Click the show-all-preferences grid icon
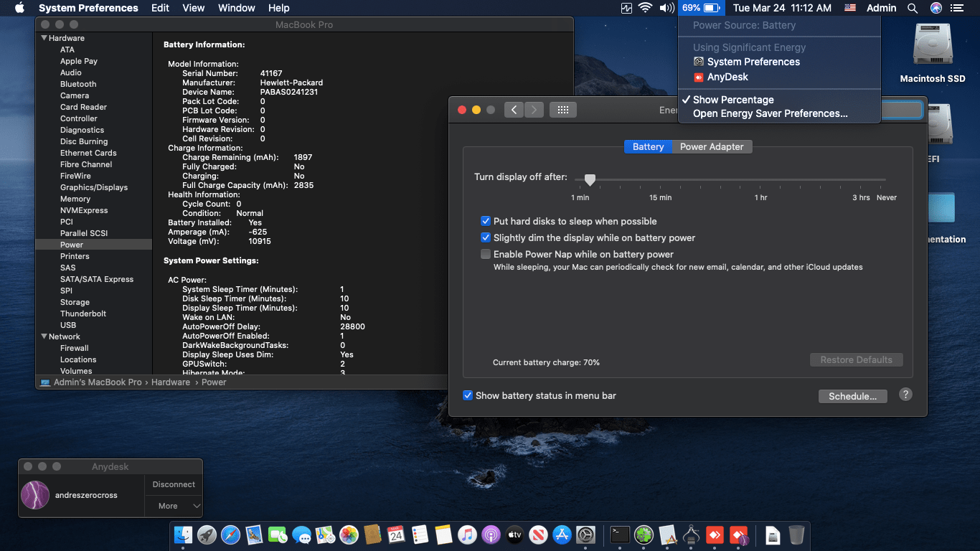 click(563, 110)
